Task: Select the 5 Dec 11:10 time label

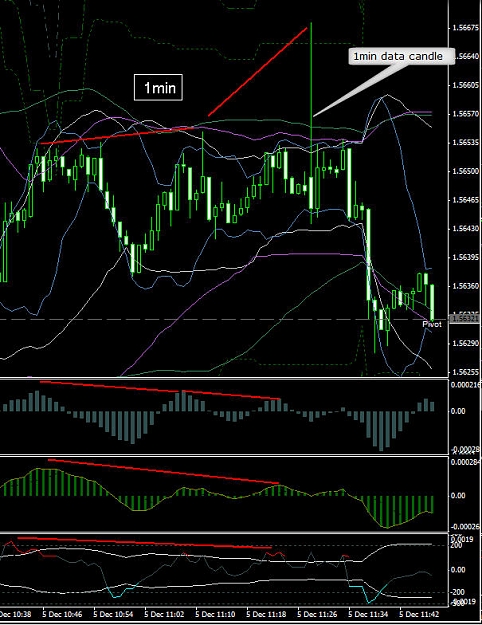Action: pyautogui.click(x=215, y=614)
